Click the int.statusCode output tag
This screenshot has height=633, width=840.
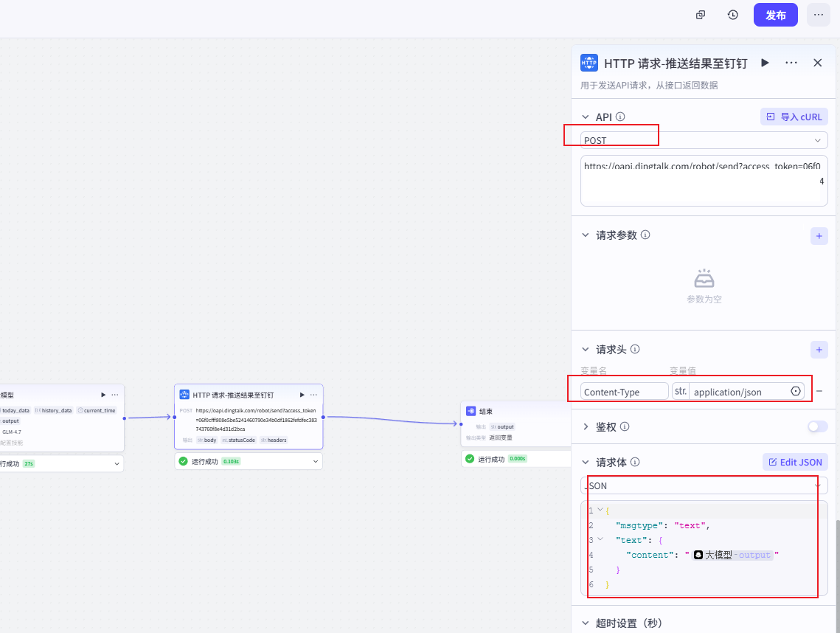click(x=238, y=440)
